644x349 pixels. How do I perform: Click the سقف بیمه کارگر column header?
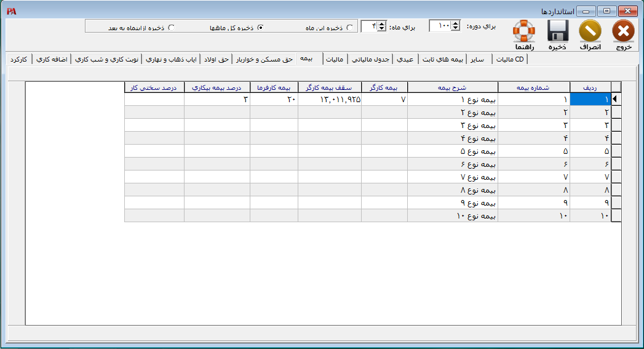tap(330, 87)
